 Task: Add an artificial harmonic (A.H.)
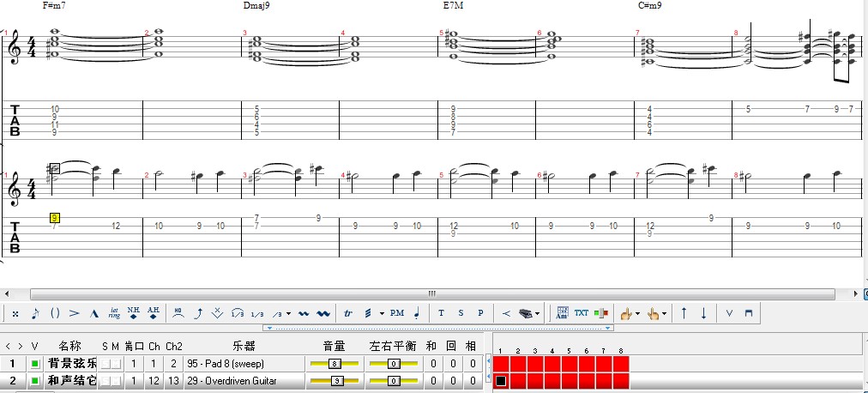pyautogui.click(x=154, y=313)
